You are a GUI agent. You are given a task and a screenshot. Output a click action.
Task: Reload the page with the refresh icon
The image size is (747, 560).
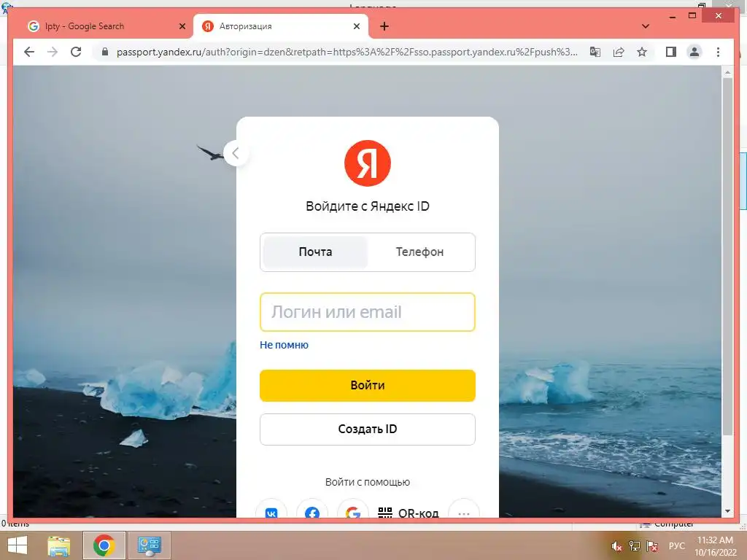pyautogui.click(x=76, y=52)
